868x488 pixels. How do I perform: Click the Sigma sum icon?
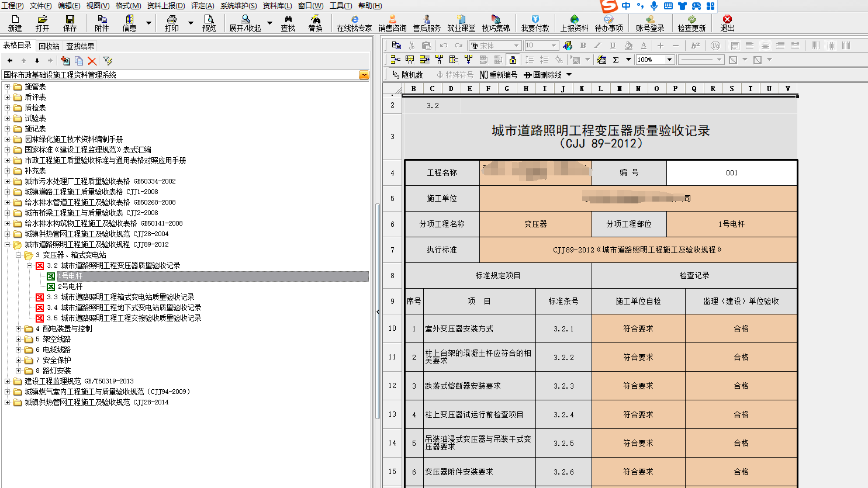pos(615,60)
